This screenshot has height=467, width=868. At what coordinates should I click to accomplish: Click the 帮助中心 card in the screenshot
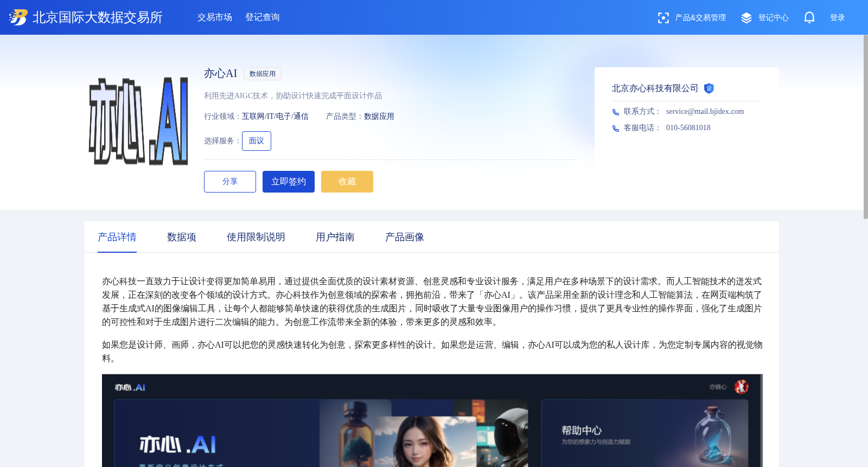click(x=644, y=433)
